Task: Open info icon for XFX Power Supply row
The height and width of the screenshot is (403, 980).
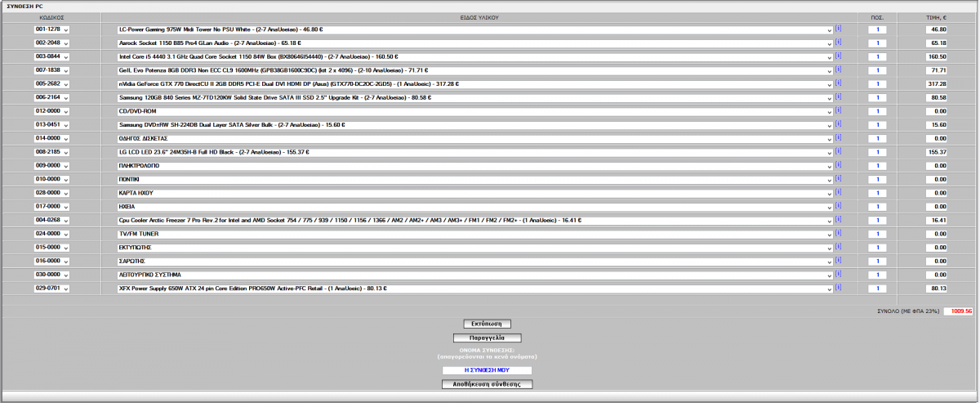Action: pos(838,288)
